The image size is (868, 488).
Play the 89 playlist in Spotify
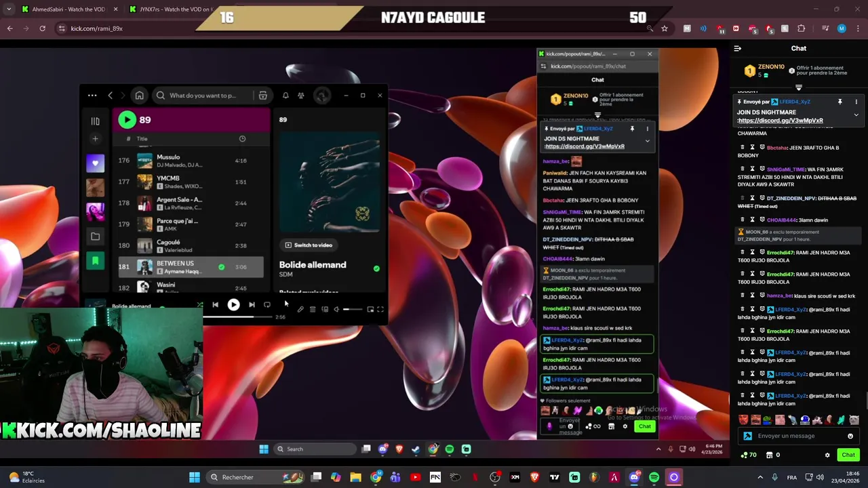(x=127, y=120)
